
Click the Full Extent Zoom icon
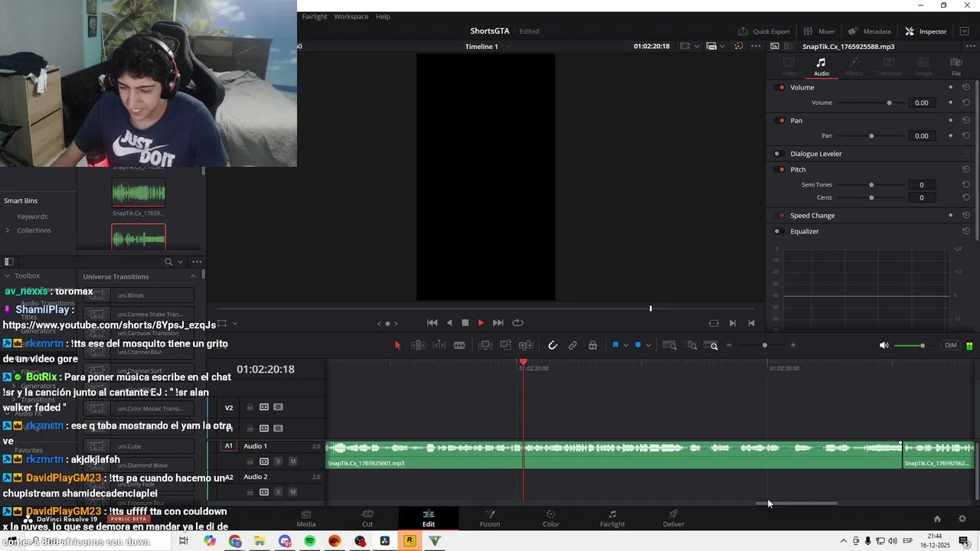coord(669,346)
